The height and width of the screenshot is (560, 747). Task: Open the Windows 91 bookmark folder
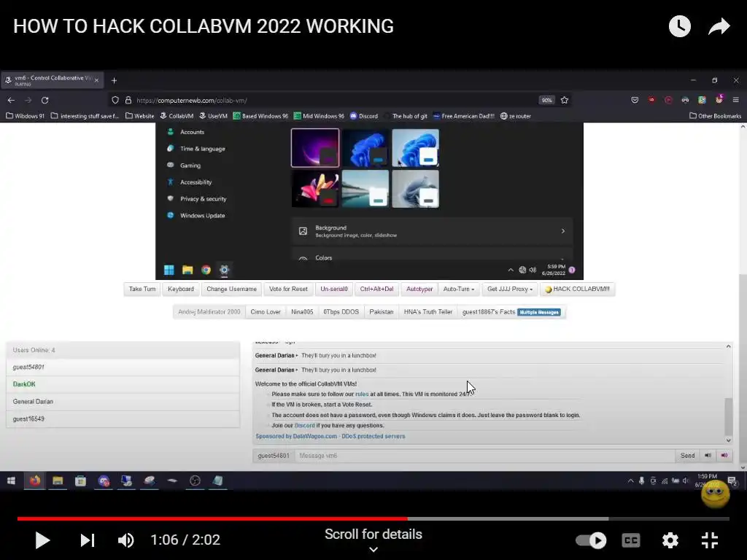26,116
